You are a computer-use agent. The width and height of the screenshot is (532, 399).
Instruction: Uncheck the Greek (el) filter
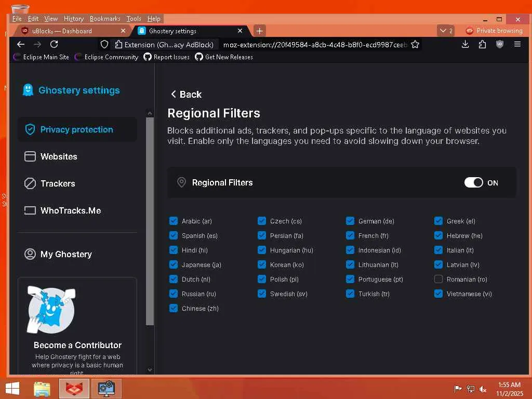[438, 221]
